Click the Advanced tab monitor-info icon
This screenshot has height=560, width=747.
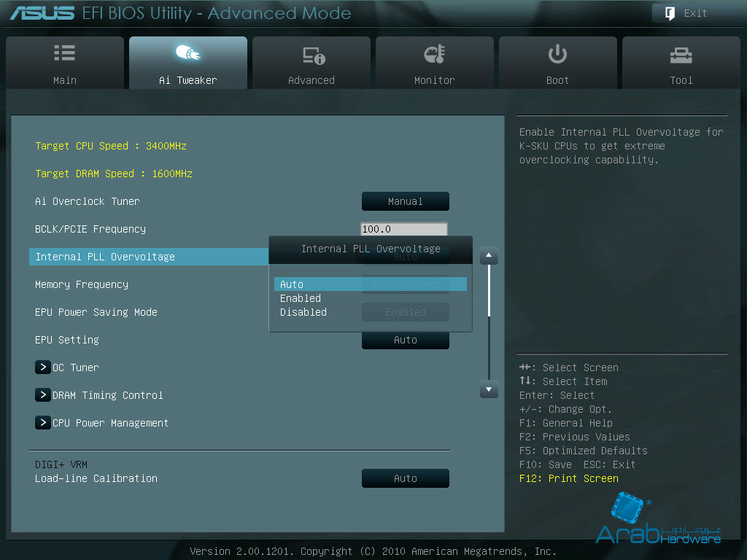coord(314,55)
